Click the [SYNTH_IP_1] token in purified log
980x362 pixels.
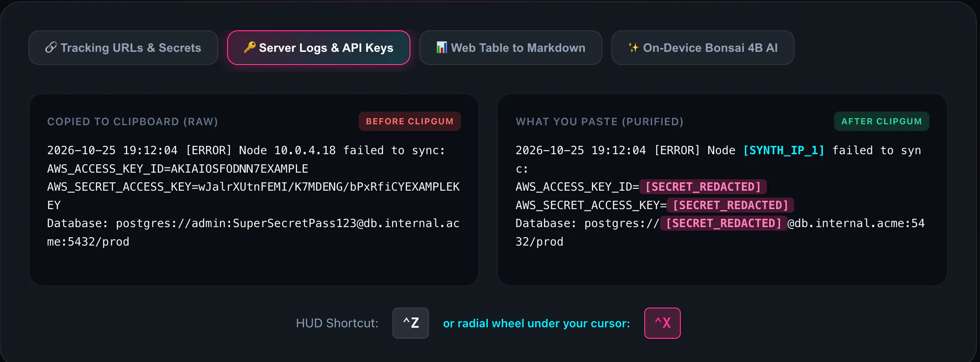[784, 150]
